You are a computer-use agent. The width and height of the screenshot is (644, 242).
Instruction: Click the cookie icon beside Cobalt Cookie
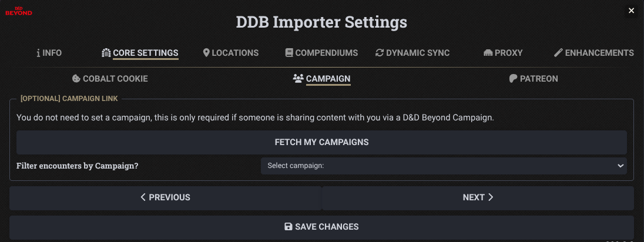point(76,79)
